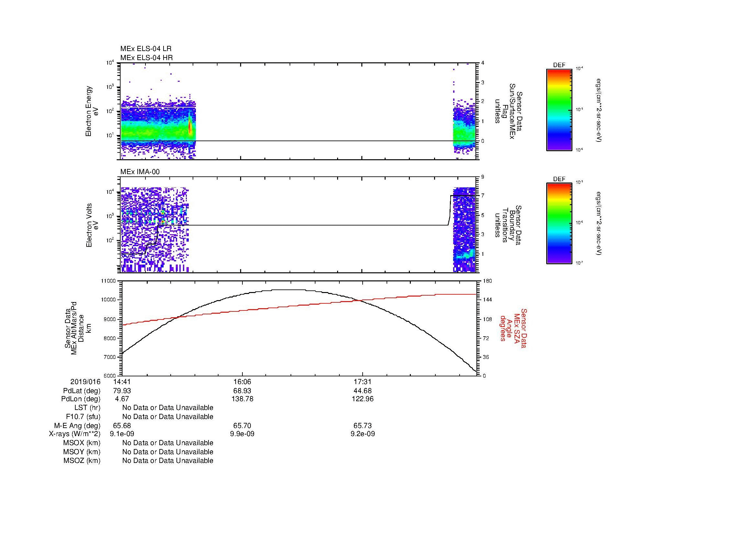Click the PdLon value '122.96'

point(363,399)
